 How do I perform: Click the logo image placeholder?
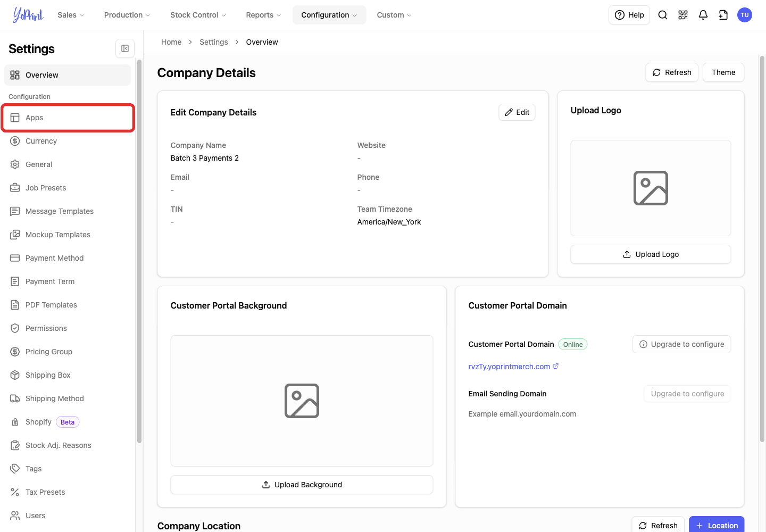(x=651, y=188)
